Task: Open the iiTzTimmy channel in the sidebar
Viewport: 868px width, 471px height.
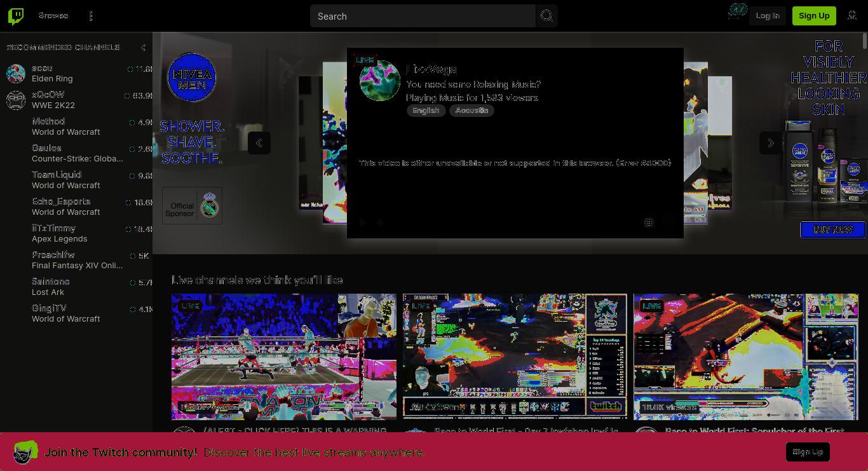Action: pos(76,233)
